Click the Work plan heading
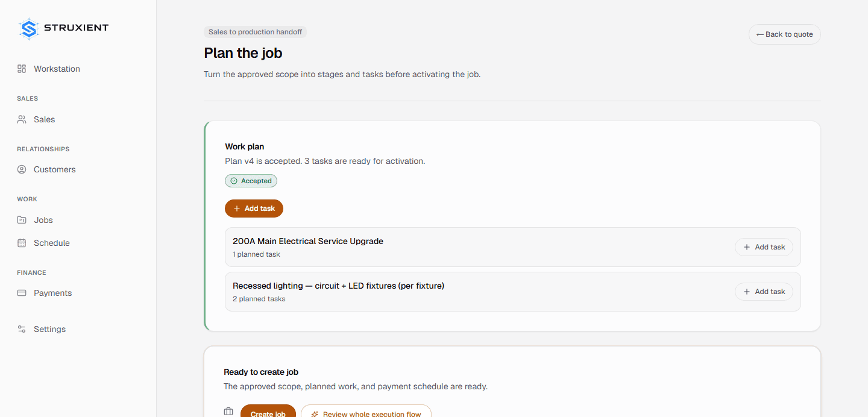 (245, 146)
